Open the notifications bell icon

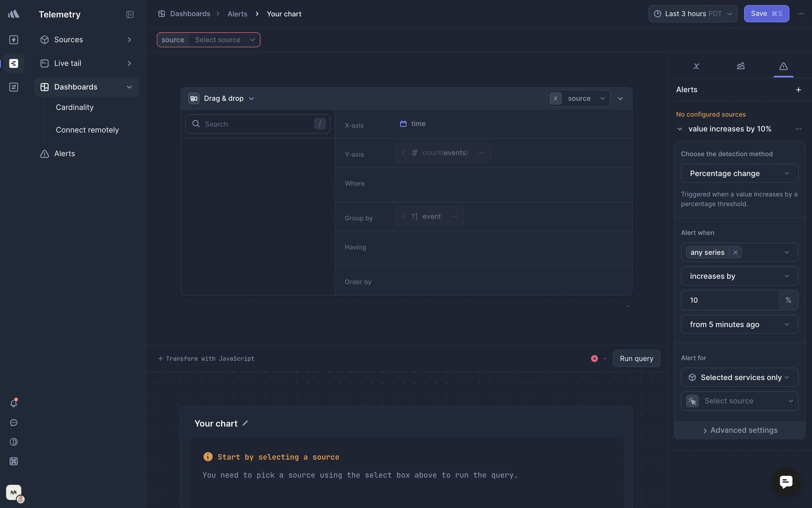tap(14, 403)
